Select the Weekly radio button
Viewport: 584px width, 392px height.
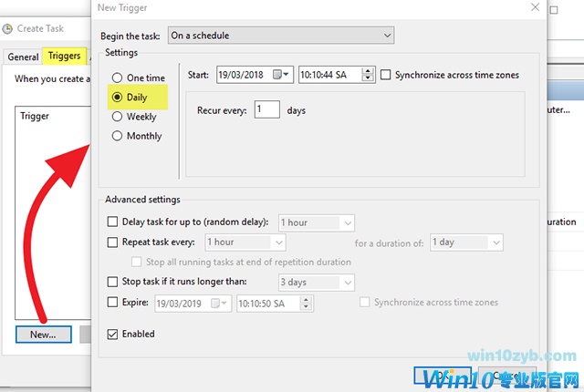[x=117, y=117]
